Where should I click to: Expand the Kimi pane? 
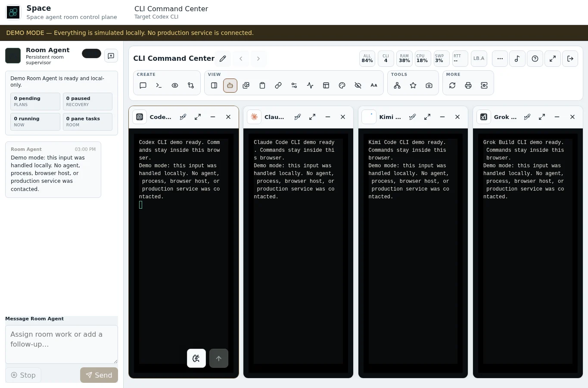[427, 117]
